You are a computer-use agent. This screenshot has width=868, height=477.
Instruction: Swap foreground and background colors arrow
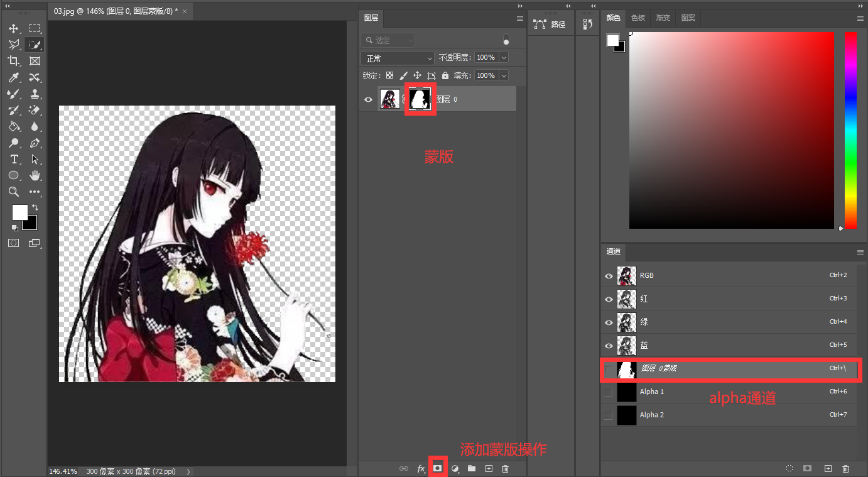35,207
